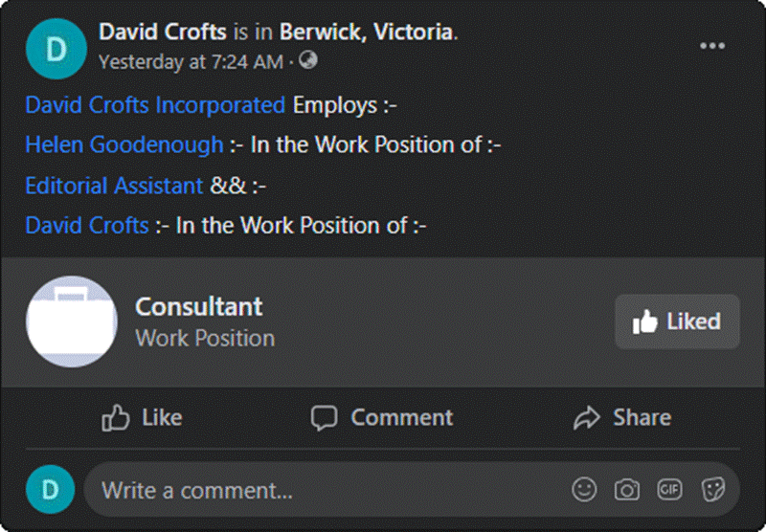766x532 pixels.
Task: Click the globe public audience icon
Action: pos(308,60)
